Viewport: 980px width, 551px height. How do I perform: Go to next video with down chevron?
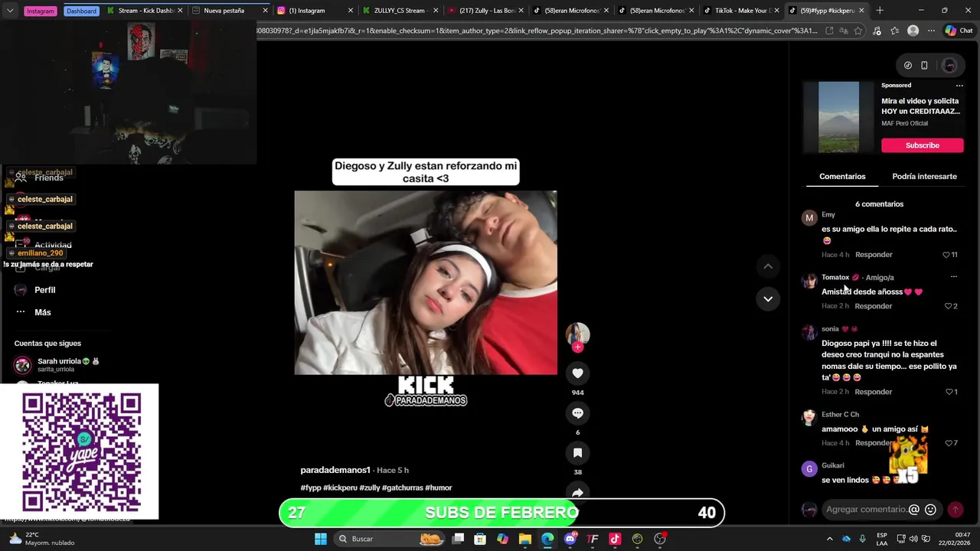coord(768,298)
